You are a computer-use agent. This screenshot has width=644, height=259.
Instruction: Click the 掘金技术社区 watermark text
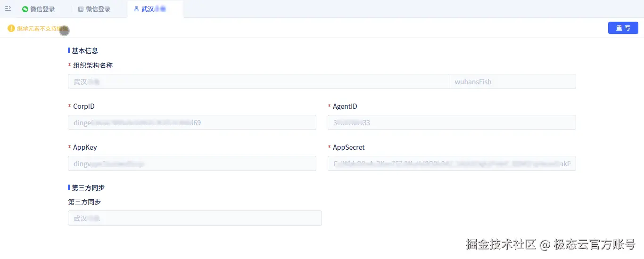click(501, 244)
